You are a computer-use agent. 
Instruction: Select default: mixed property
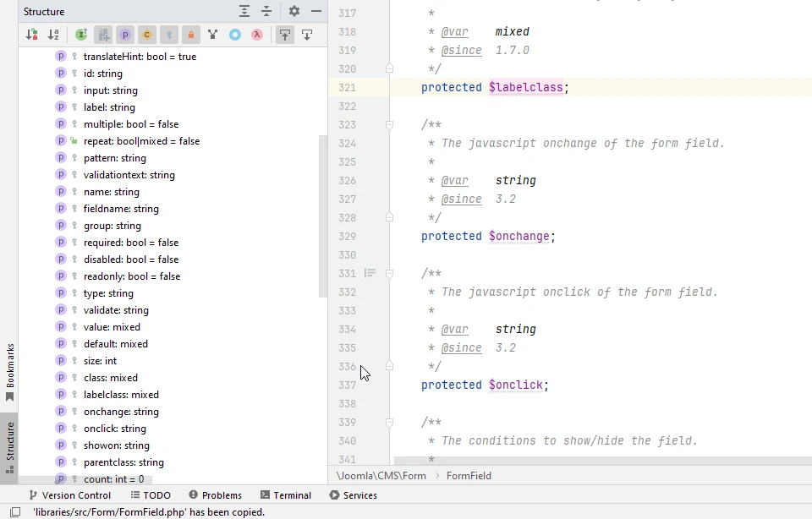(x=116, y=344)
